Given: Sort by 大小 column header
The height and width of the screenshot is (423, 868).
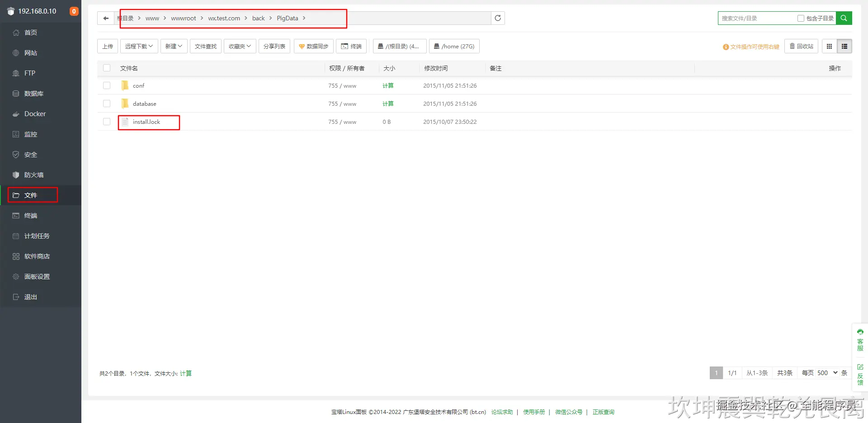Looking at the screenshot, I should click(x=389, y=68).
